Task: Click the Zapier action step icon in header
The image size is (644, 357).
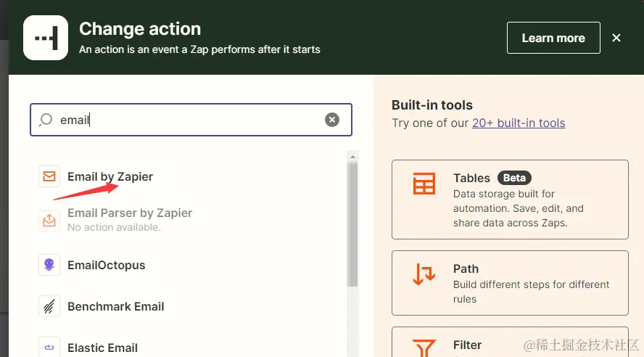Action: point(46,38)
